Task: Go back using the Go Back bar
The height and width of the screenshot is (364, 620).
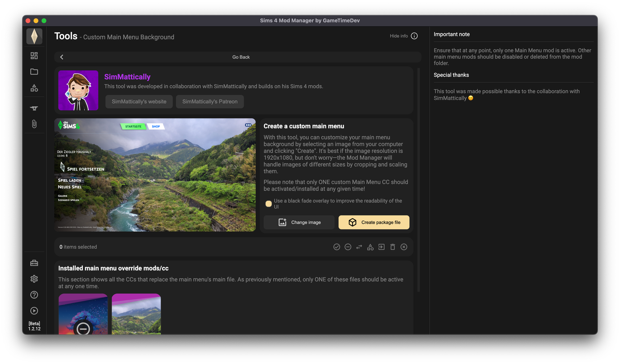Action: coord(238,57)
